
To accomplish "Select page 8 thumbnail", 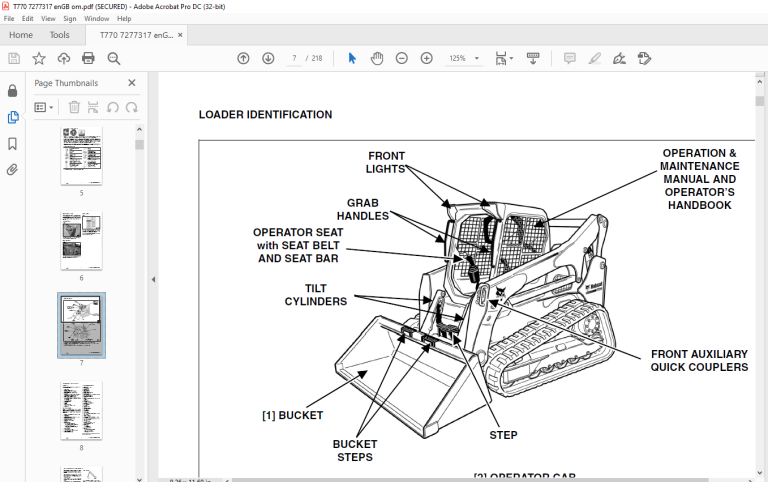I will 81,410.
